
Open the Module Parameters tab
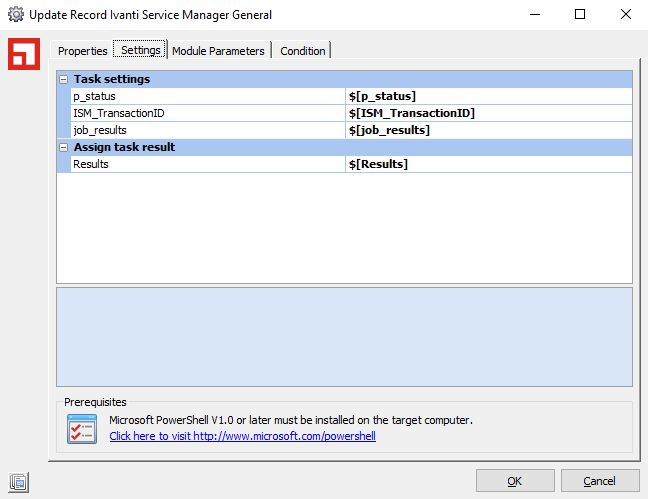pos(218,51)
